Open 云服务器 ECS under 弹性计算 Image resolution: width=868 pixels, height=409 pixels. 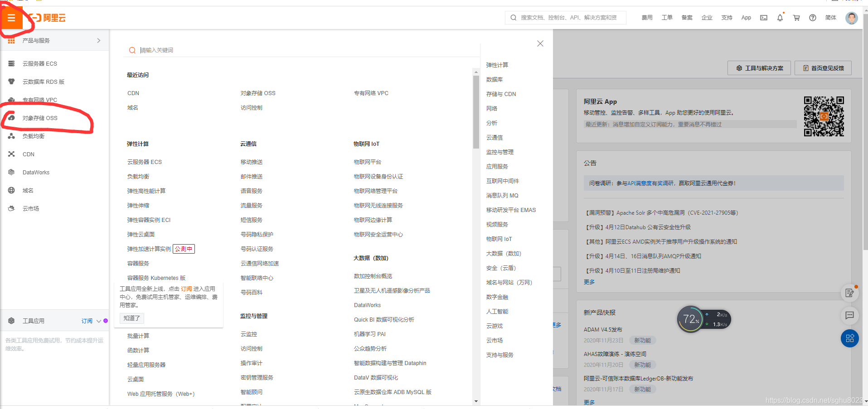point(145,162)
